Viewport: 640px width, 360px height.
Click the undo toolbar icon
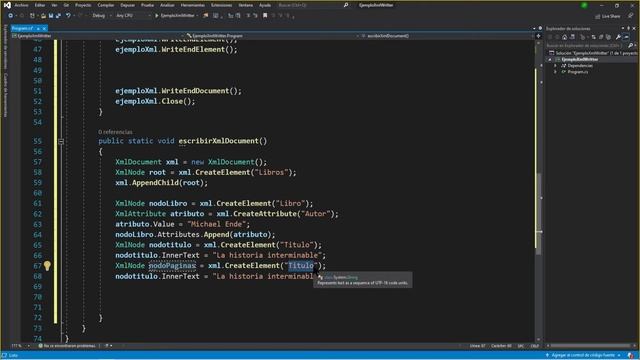(68, 16)
